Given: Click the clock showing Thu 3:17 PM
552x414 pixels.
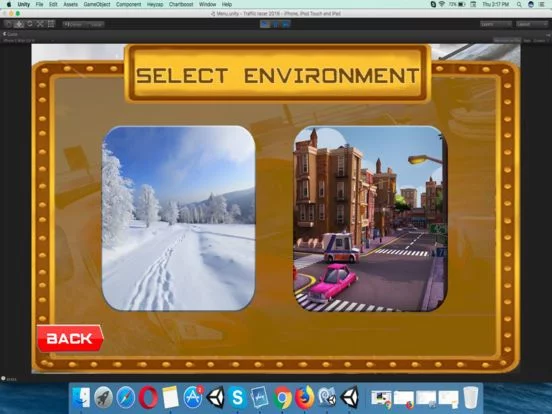Looking at the screenshot, I should (x=495, y=4).
